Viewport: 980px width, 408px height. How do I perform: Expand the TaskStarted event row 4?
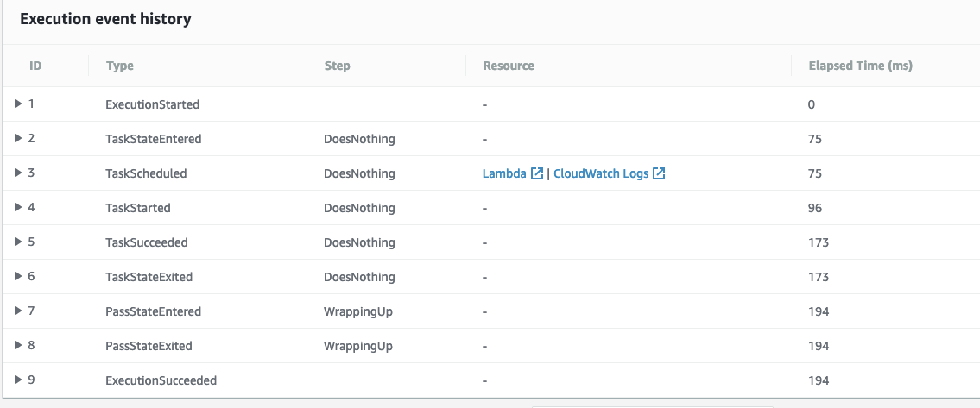click(18, 207)
